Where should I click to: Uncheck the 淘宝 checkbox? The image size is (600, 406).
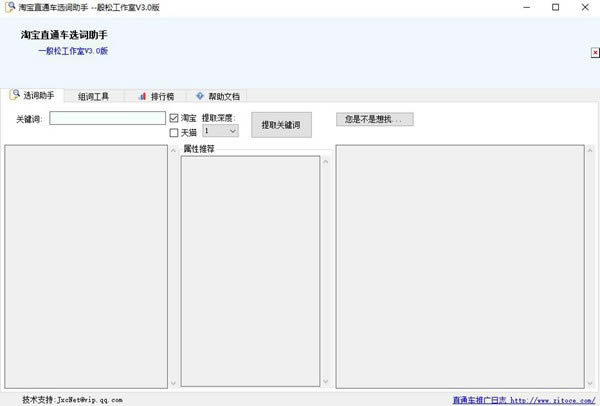click(174, 118)
